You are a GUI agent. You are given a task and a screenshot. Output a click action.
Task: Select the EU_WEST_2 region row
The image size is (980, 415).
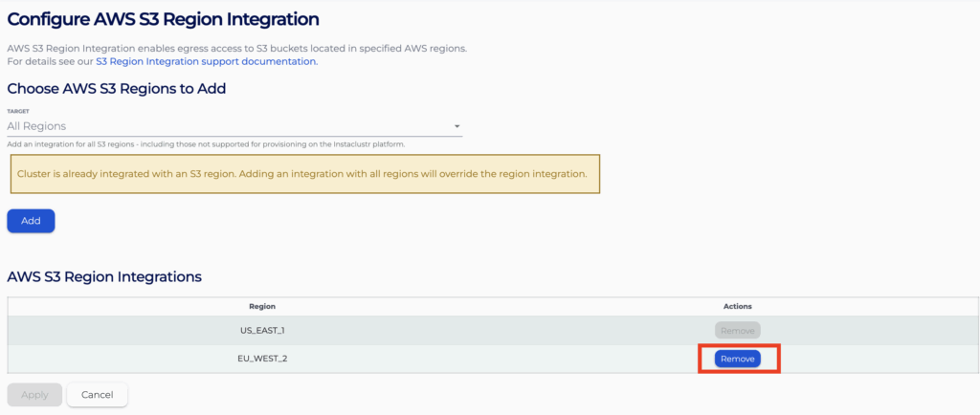click(x=489, y=359)
